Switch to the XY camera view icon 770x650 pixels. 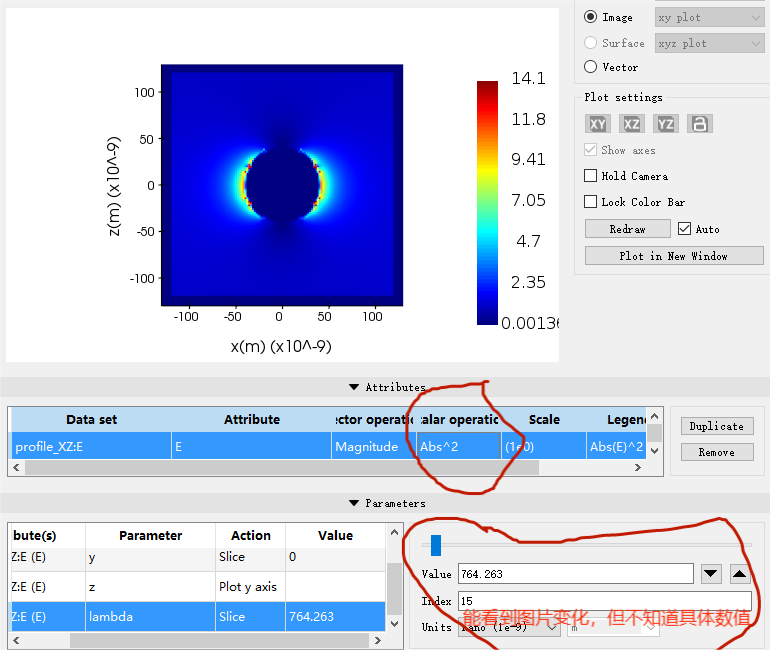tap(598, 124)
